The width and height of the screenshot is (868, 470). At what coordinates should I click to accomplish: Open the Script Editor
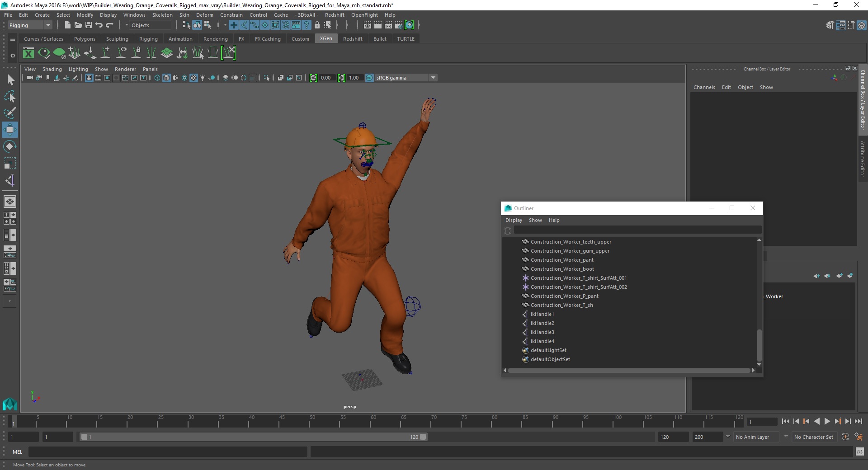pos(860,451)
